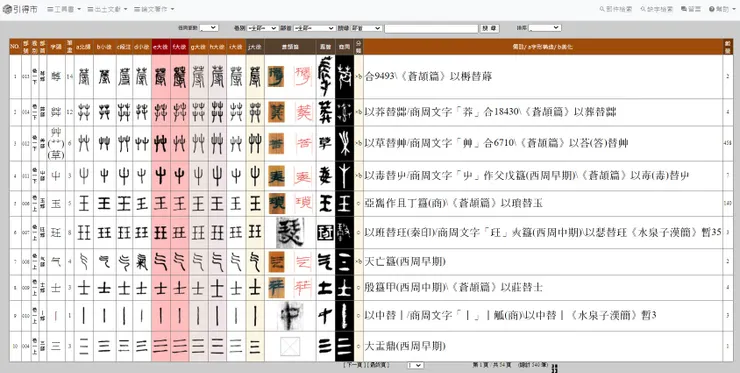
Task: Click remark '亞鳥作且丁簋(商)\《蒼頡篇》以瑣替玉'
Action: [x=454, y=203]
